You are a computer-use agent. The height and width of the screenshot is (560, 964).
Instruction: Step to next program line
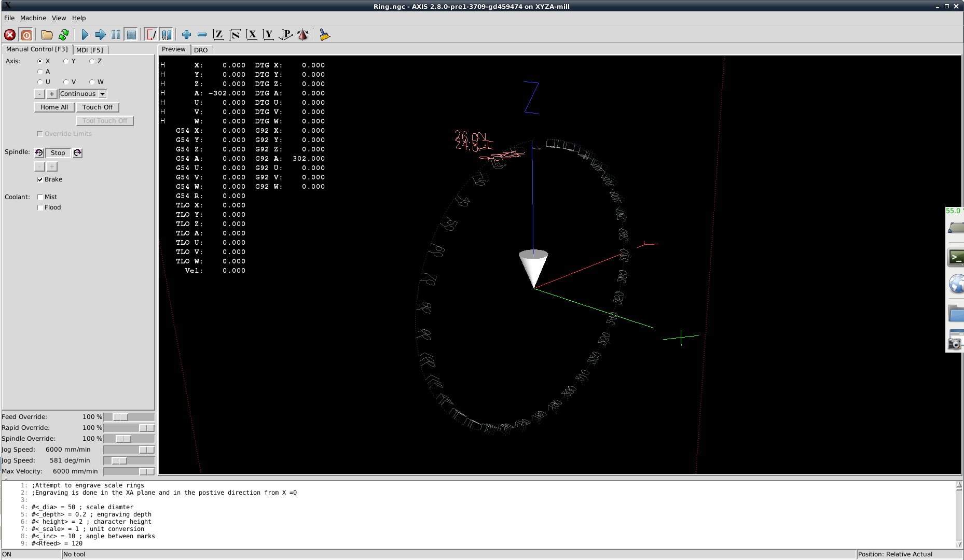100,35
